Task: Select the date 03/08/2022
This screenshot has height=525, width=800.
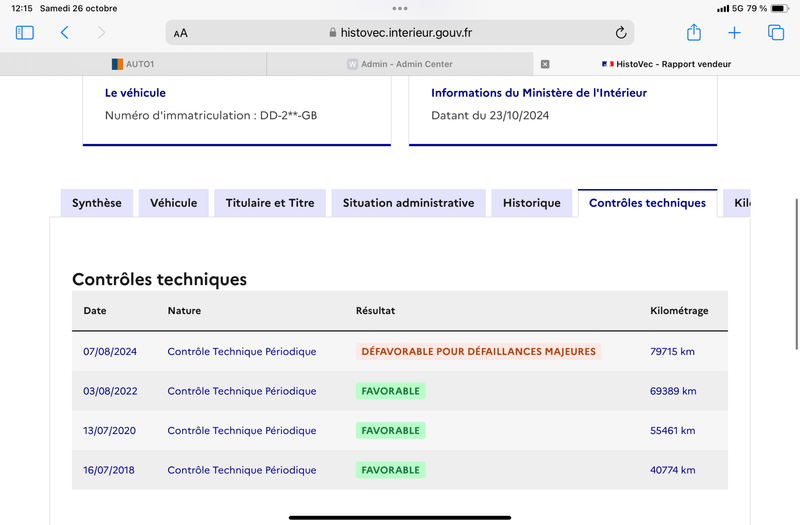Action: [x=110, y=391]
